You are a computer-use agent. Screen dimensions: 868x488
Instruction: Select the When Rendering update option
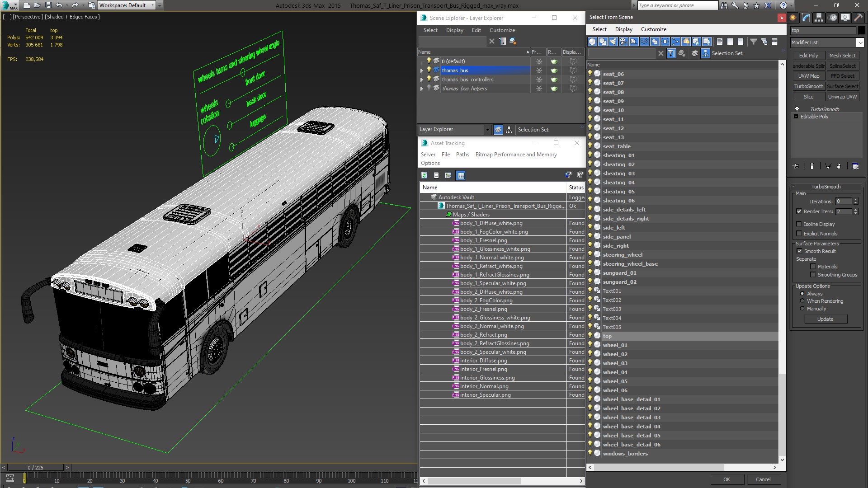(x=802, y=301)
